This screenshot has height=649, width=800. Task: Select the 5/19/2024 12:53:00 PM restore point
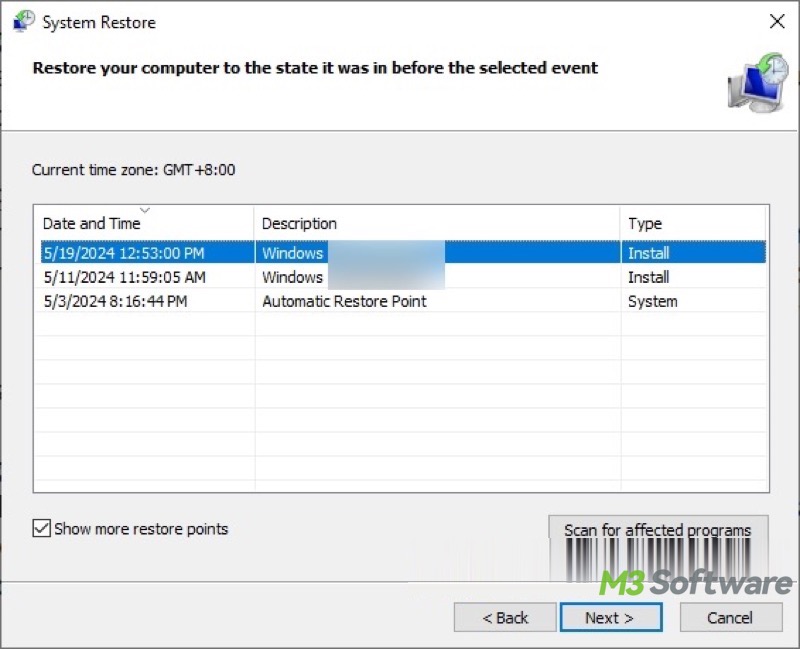(x=123, y=253)
